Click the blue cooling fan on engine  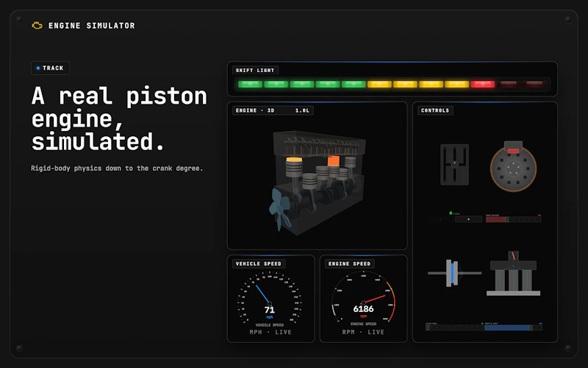pyautogui.click(x=279, y=209)
